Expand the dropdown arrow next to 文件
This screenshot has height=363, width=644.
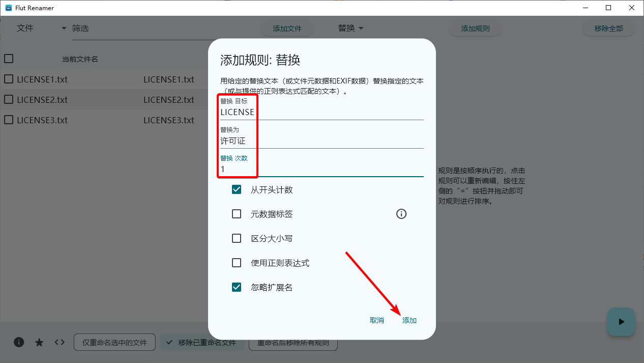click(64, 28)
